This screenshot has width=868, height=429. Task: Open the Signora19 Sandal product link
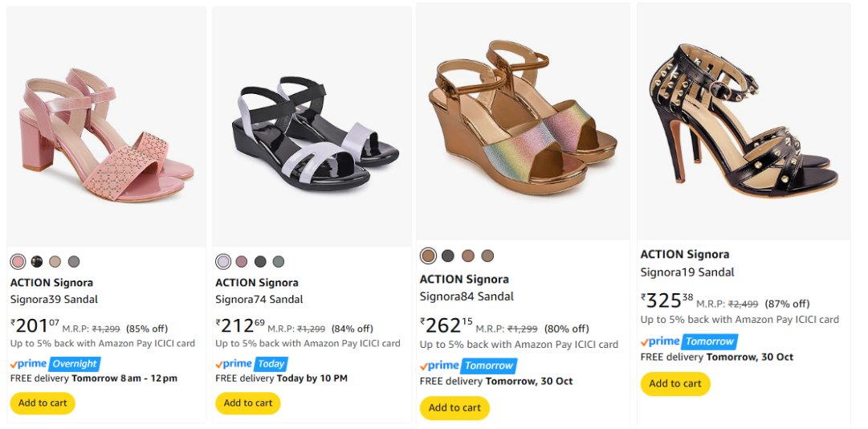[x=687, y=272]
